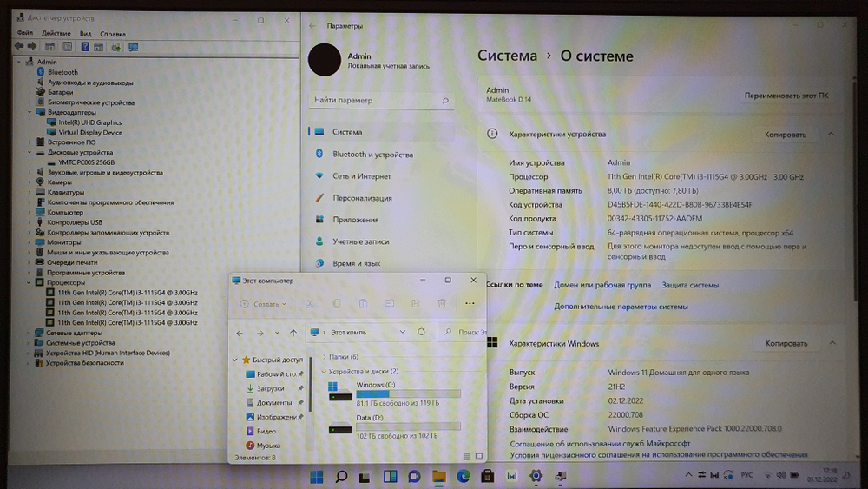
Task: Click Explorer up-arrow navigation button
Action: pyautogui.click(x=293, y=333)
